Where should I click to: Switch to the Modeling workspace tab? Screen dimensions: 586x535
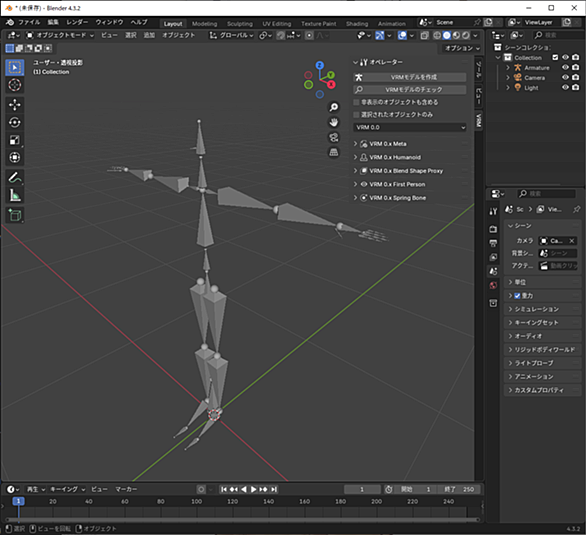[x=204, y=24]
